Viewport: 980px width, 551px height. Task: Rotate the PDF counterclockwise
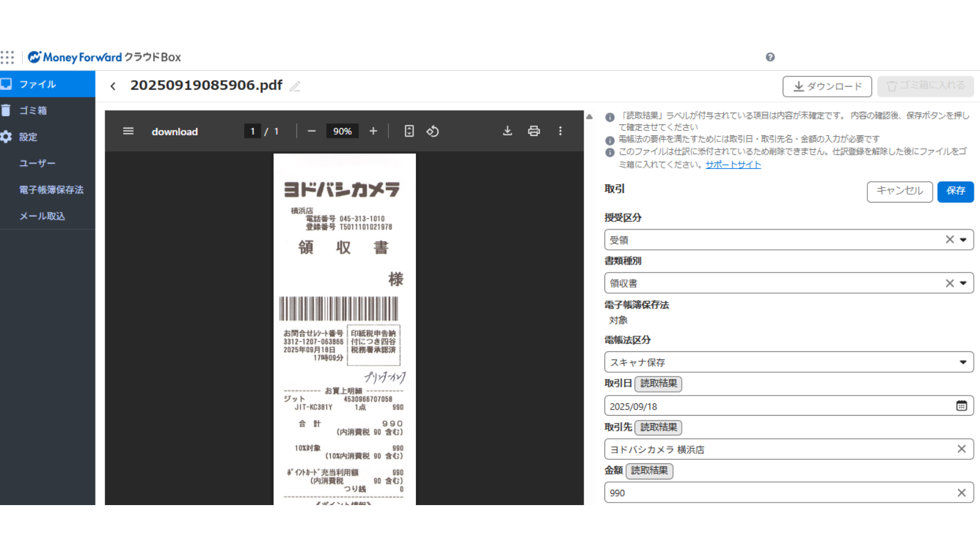click(x=433, y=131)
